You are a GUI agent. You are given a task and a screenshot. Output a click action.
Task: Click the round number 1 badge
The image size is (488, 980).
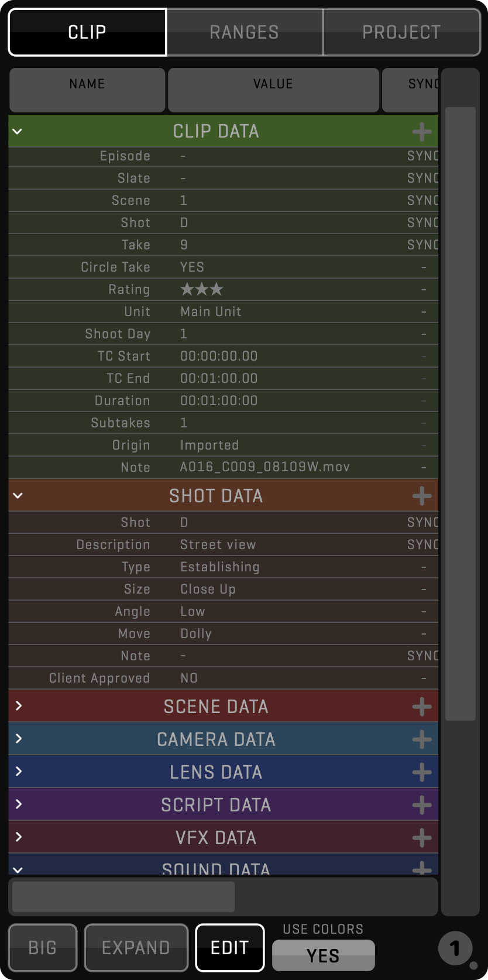(x=455, y=948)
